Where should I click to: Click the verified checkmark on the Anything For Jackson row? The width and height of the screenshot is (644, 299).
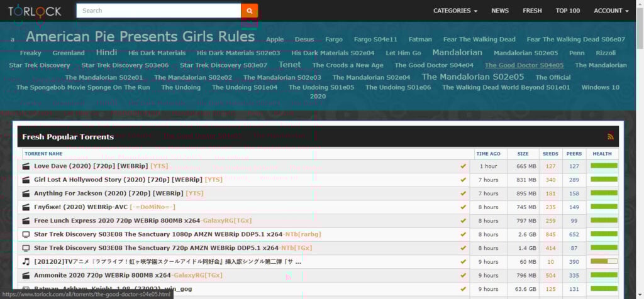click(x=464, y=193)
